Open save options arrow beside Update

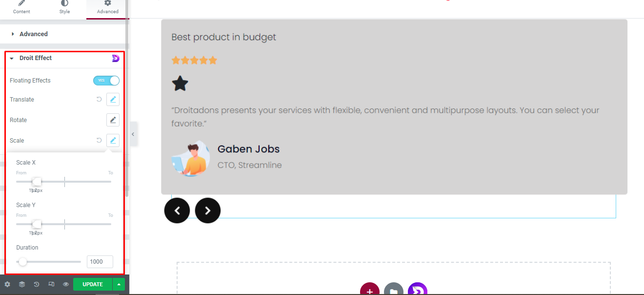tap(119, 284)
